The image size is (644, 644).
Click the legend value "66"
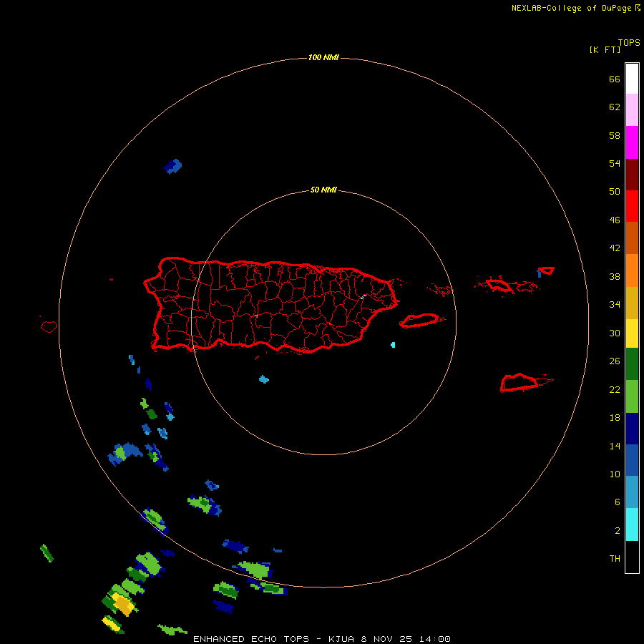(x=615, y=79)
